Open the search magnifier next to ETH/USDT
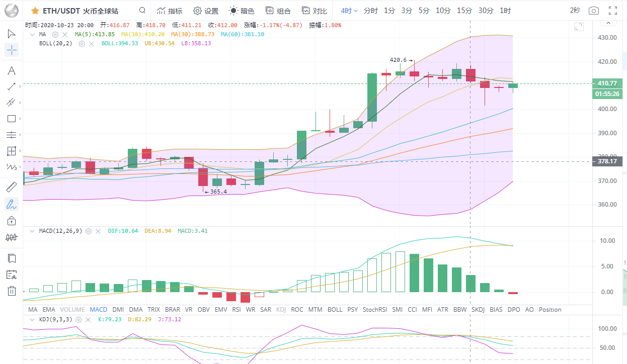Viewport: 627px width, 364px height. pyautogui.click(x=142, y=11)
